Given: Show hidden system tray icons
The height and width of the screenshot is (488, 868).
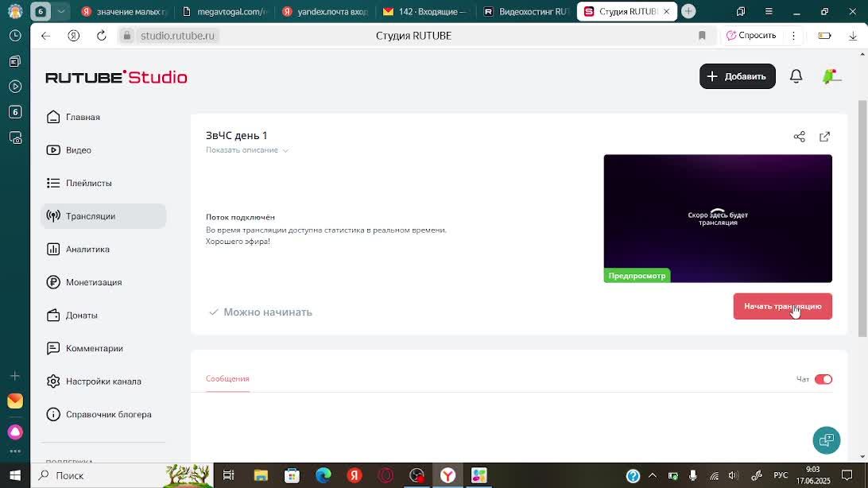Looking at the screenshot, I should point(653,476).
